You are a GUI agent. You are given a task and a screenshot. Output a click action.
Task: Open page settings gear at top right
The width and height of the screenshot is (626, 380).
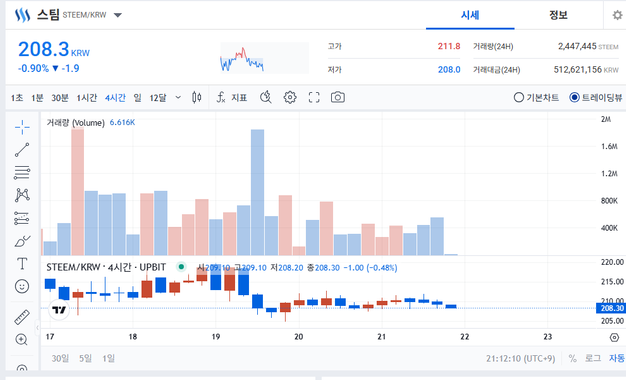coord(617,15)
